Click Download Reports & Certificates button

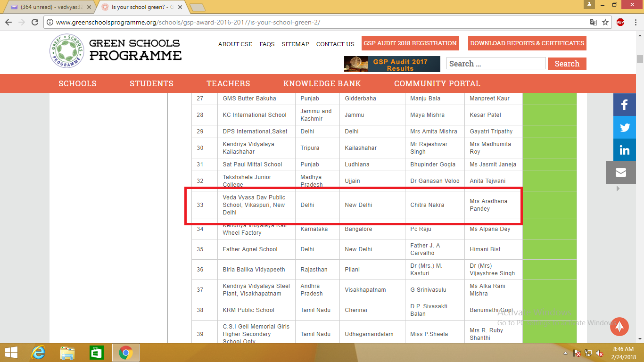click(527, 43)
